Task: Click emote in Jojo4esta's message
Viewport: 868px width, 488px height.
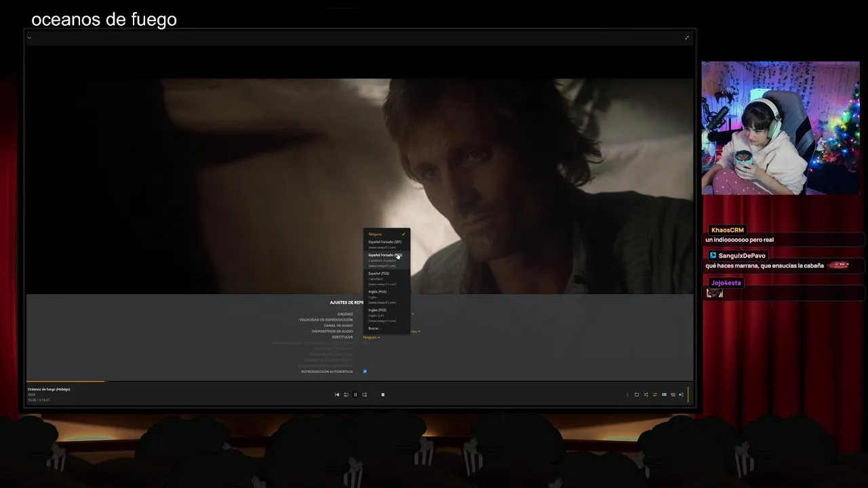Action: click(715, 293)
